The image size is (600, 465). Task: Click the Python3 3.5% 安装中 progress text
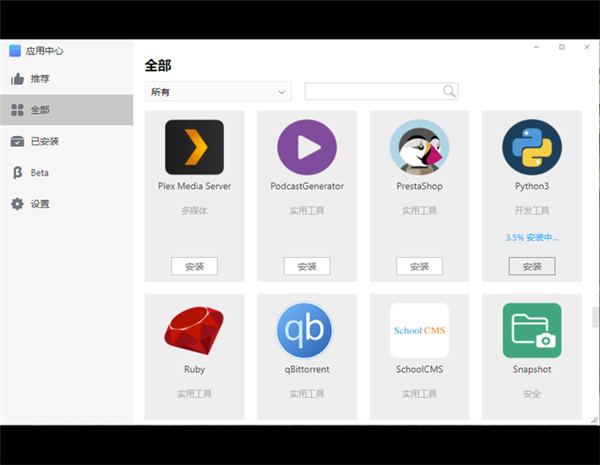point(531,238)
